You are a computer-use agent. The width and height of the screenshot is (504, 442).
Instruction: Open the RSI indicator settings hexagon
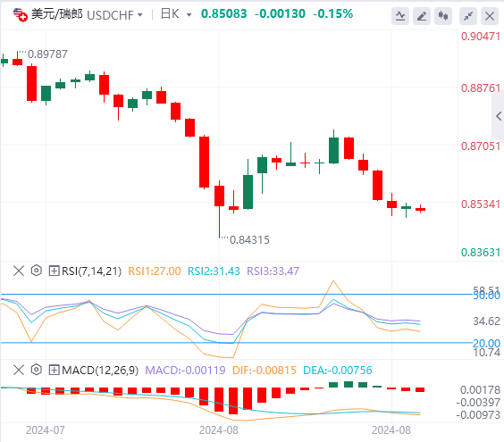pyautogui.click(x=37, y=271)
